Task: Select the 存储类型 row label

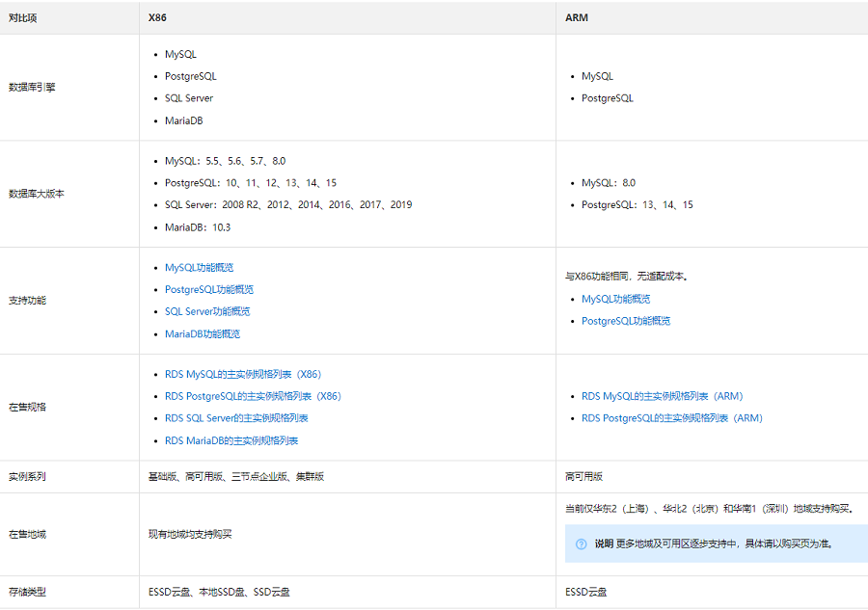Action: tap(27, 593)
